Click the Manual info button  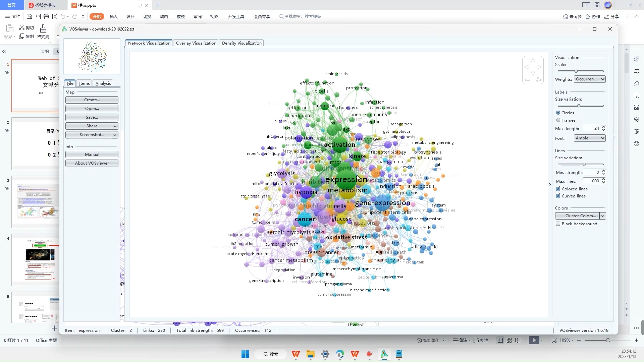click(x=92, y=154)
